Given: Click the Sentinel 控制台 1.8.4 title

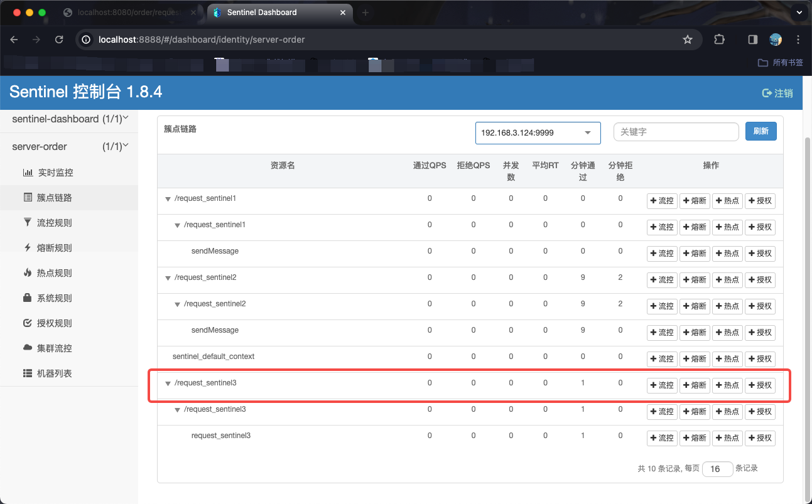Looking at the screenshot, I should [x=85, y=92].
